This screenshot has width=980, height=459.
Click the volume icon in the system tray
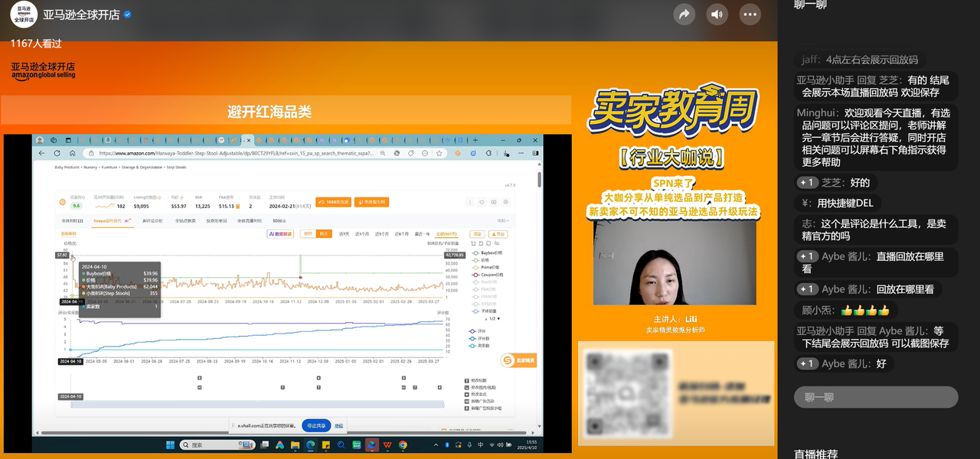click(502, 444)
